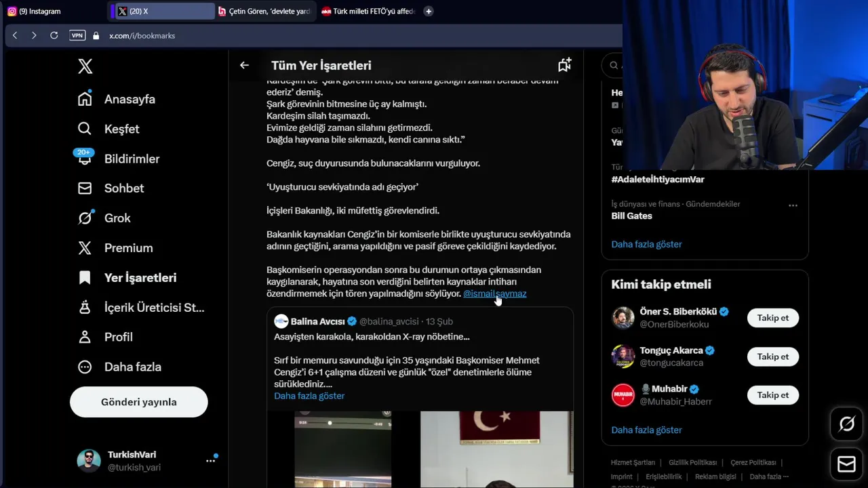Open Çerez Politikası footer link
868x488 pixels.
pos(753,463)
